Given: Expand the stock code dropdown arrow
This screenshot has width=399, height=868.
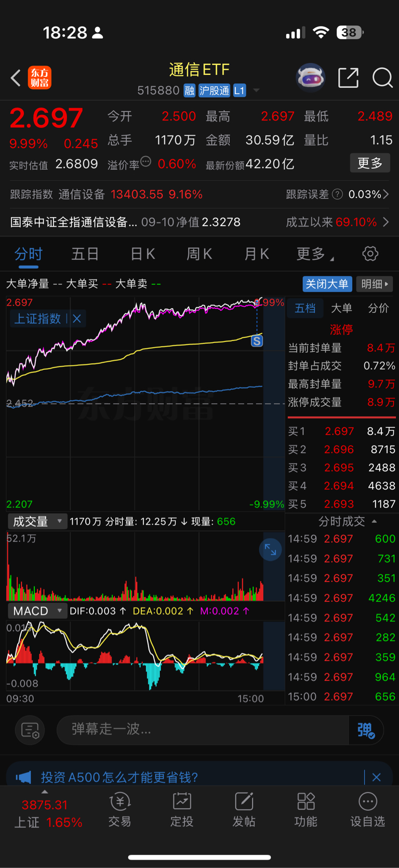Looking at the screenshot, I should 256,91.
